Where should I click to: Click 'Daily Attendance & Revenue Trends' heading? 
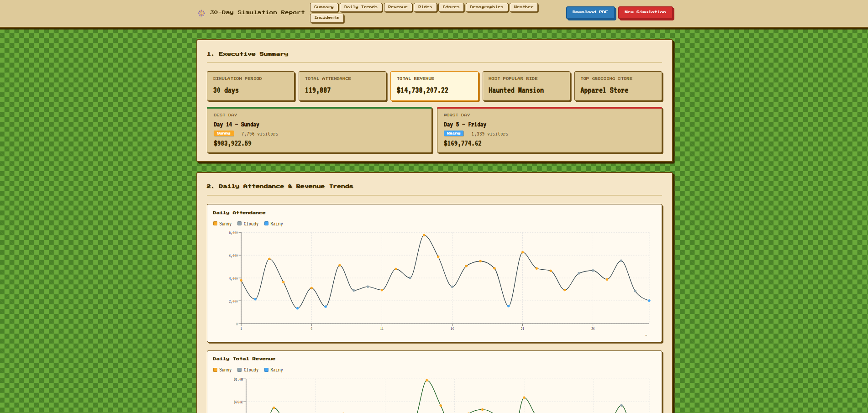[286, 186]
